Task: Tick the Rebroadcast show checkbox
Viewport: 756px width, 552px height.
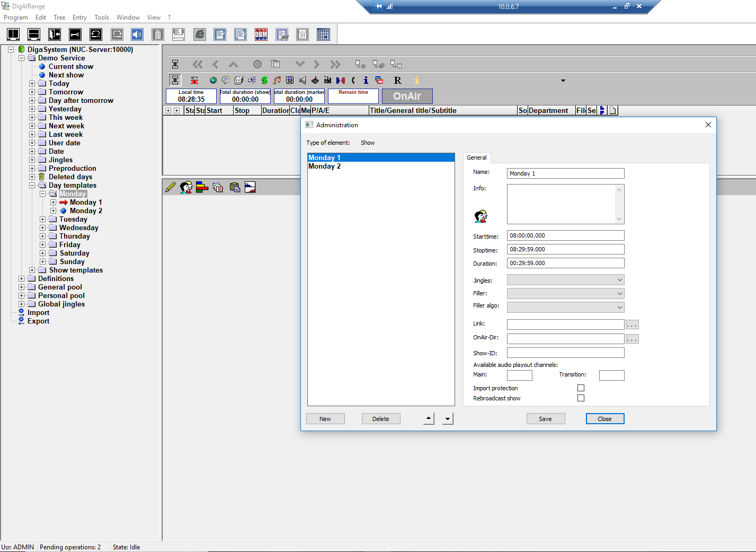Action: (581, 398)
